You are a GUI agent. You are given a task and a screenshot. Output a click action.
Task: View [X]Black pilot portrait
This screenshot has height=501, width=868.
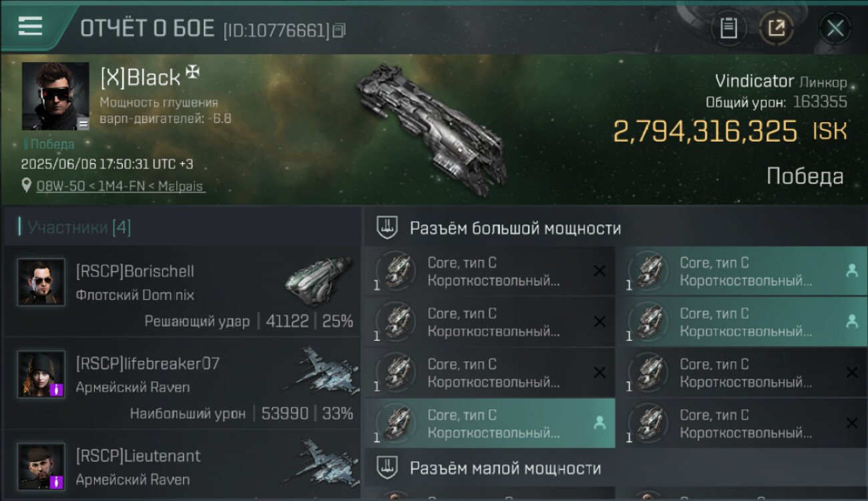55,96
